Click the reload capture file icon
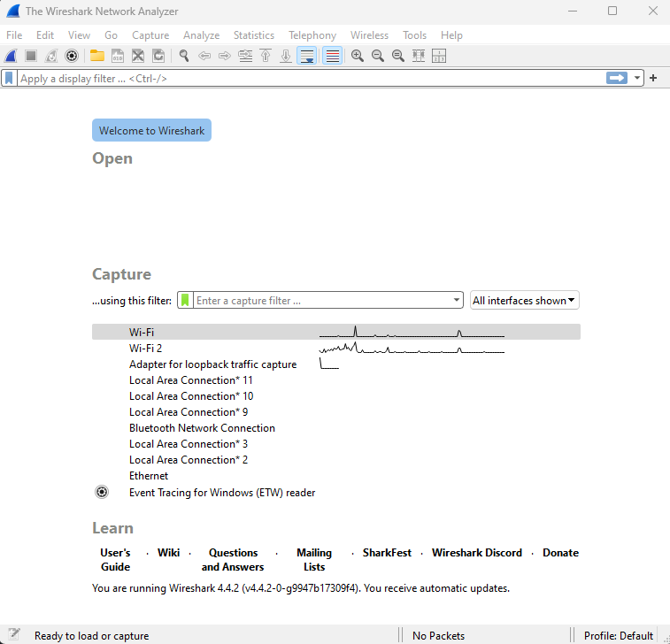 click(x=158, y=56)
